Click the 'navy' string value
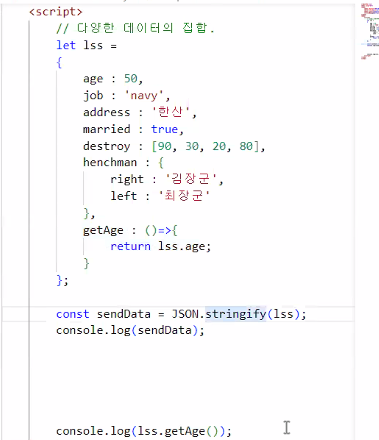The width and height of the screenshot is (379, 440). 144,95
